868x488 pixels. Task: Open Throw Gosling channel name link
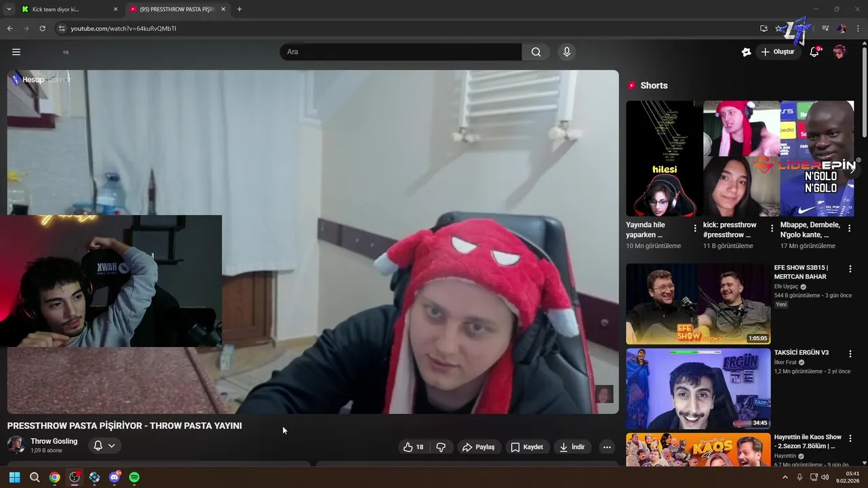[x=54, y=441]
